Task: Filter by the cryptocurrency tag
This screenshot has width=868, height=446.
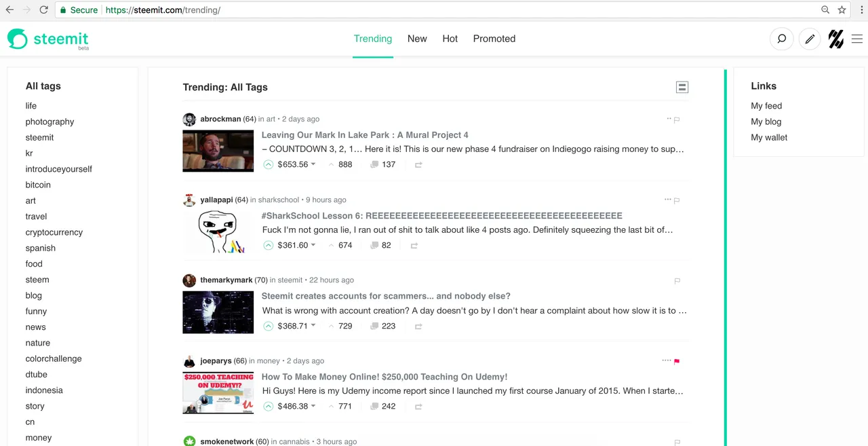Action: click(x=54, y=232)
